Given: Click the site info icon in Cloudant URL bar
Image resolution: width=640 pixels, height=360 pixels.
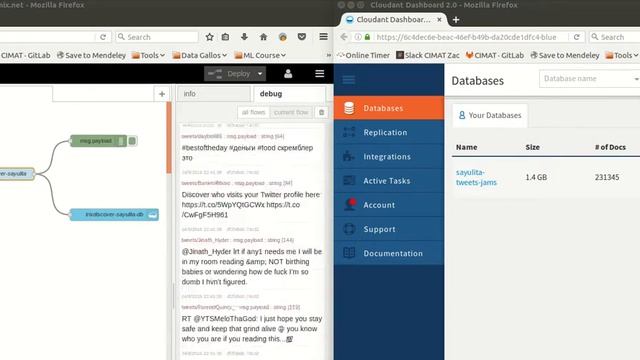Looking at the screenshot, I should 358,37.
